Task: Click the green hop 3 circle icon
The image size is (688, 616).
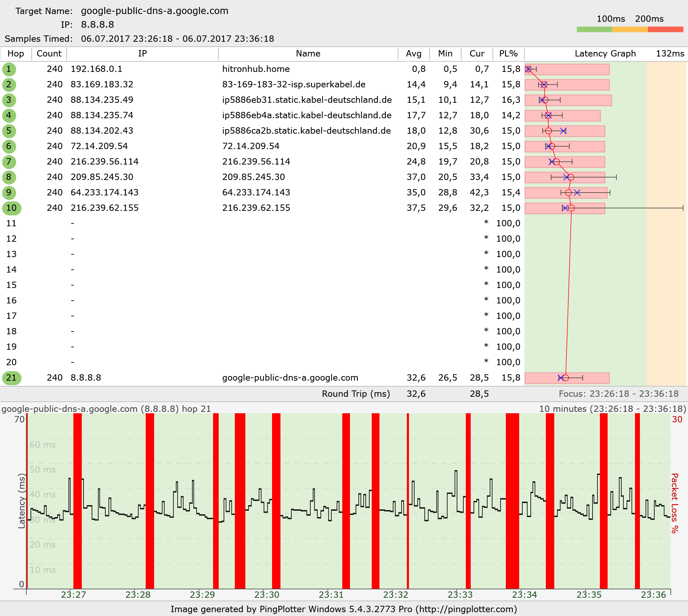Action: click(9, 100)
